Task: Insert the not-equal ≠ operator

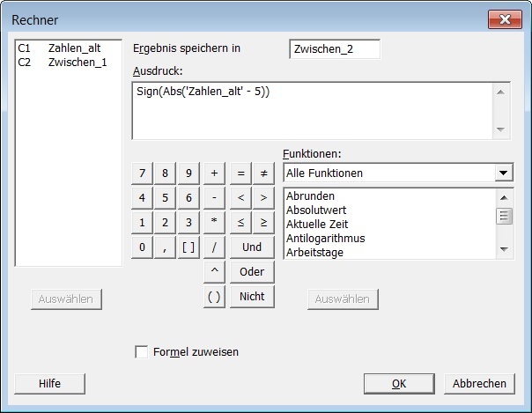Action: pos(263,173)
